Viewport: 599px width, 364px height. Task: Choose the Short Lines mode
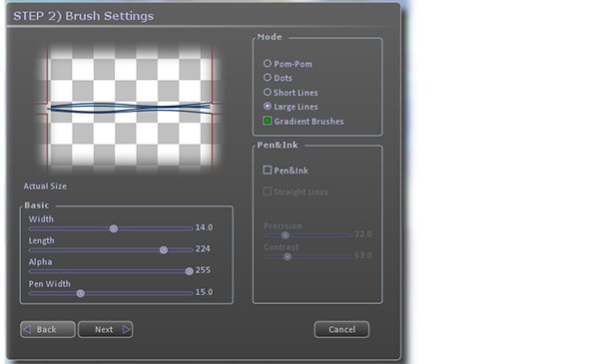(268, 92)
